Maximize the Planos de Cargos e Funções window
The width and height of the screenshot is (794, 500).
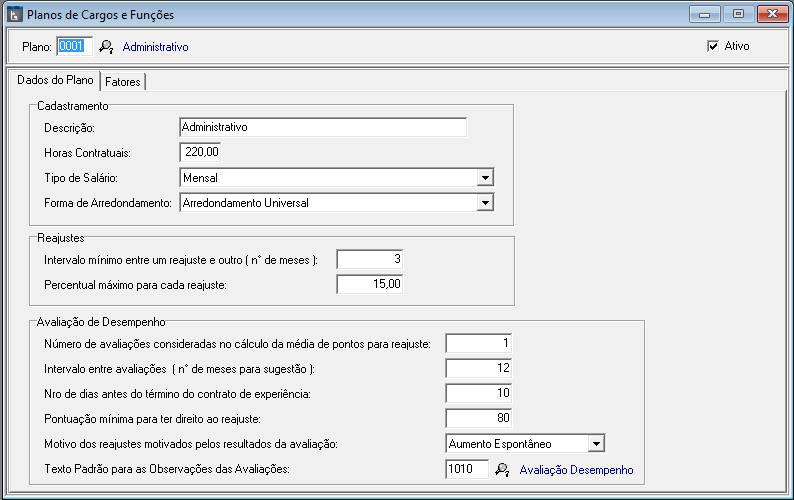(738, 14)
